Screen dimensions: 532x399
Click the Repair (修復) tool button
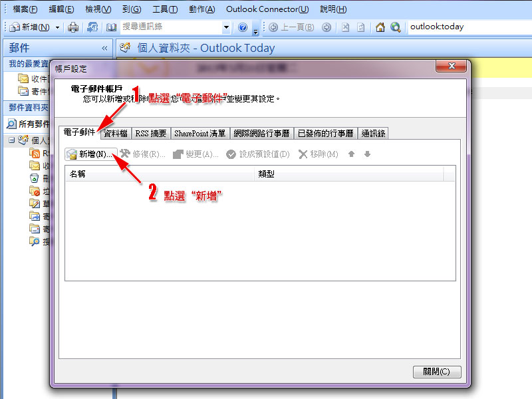point(142,154)
